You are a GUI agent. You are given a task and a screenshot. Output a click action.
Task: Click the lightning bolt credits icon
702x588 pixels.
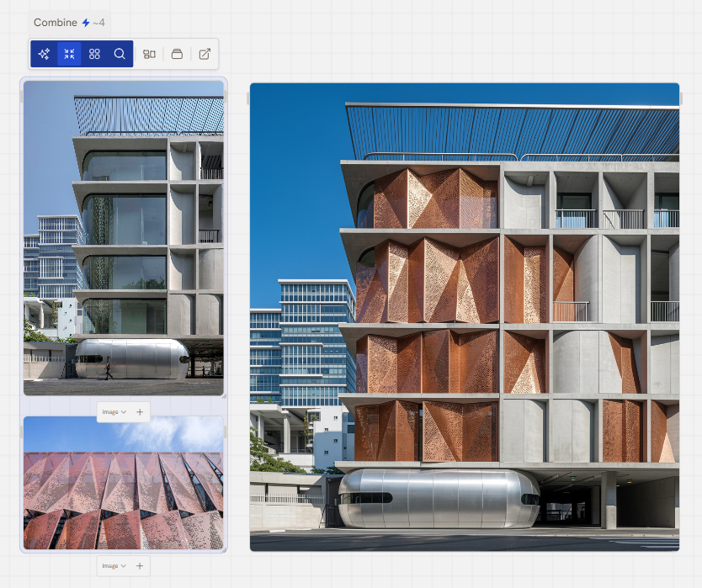[86, 23]
